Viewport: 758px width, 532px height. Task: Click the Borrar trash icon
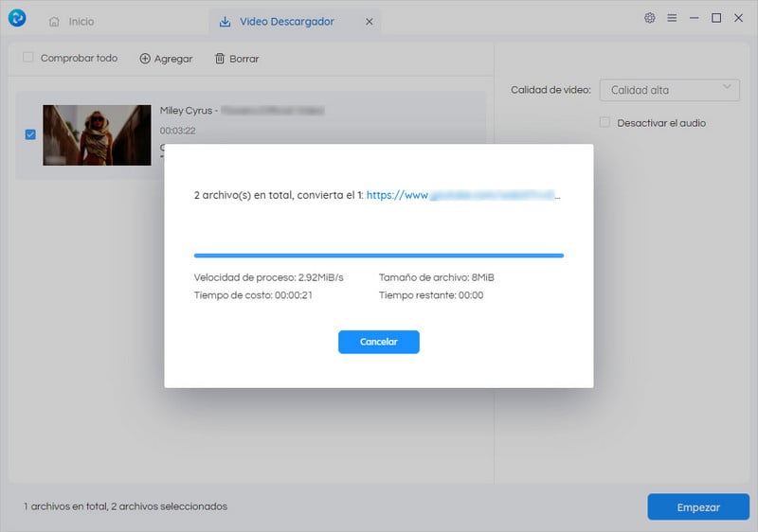click(x=220, y=59)
